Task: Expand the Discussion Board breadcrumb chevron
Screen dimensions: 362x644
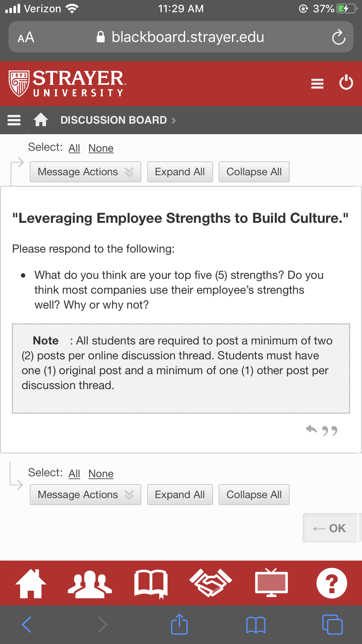Action: coord(174,120)
